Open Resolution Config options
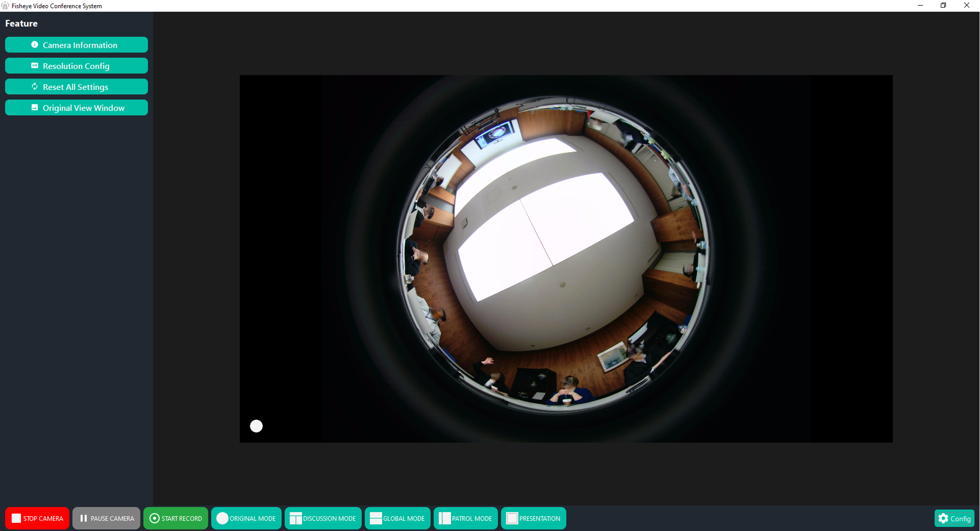Image resolution: width=980 pixels, height=531 pixels. tap(76, 66)
